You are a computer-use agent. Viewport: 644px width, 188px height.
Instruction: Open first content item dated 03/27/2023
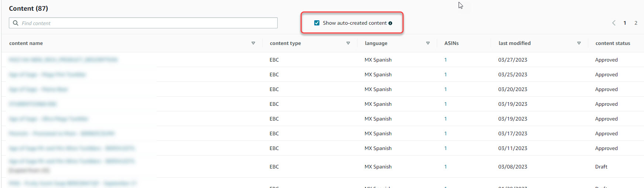click(x=63, y=60)
